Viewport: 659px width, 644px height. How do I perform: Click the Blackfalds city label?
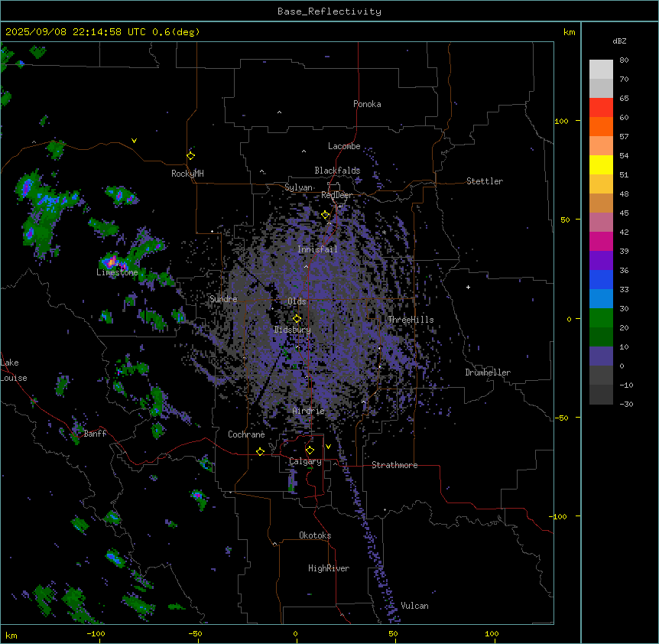(x=337, y=171)
